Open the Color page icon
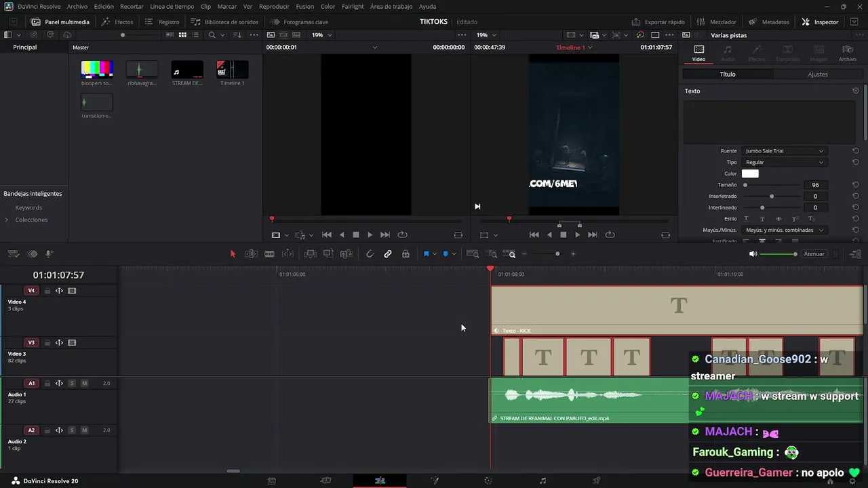Viewport: 868px width, 488px height. [488, 481]
